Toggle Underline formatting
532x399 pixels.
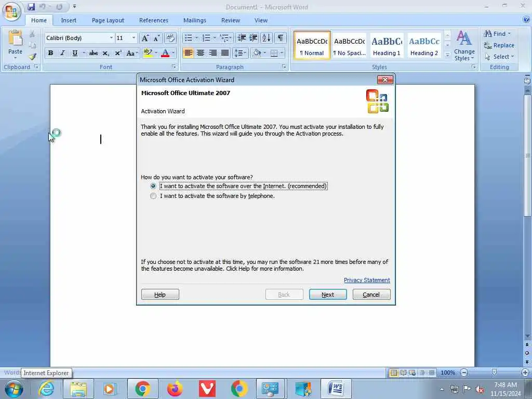[75, 53]
